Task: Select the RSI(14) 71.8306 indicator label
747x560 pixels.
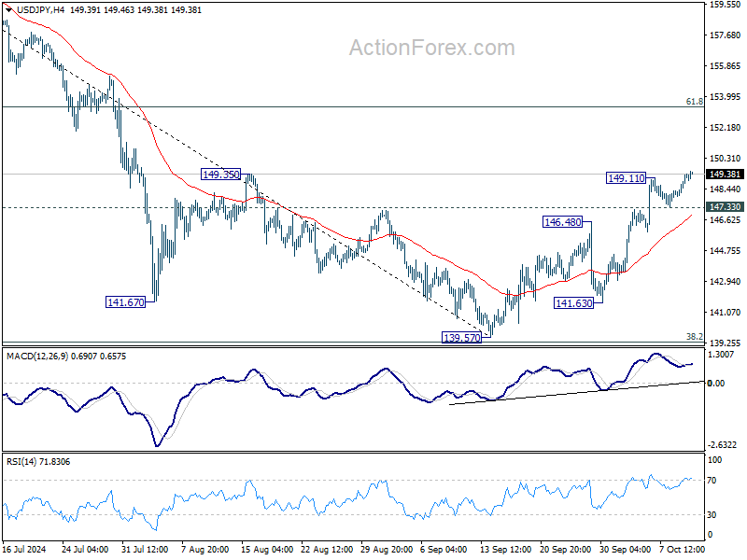Action: 38,461
